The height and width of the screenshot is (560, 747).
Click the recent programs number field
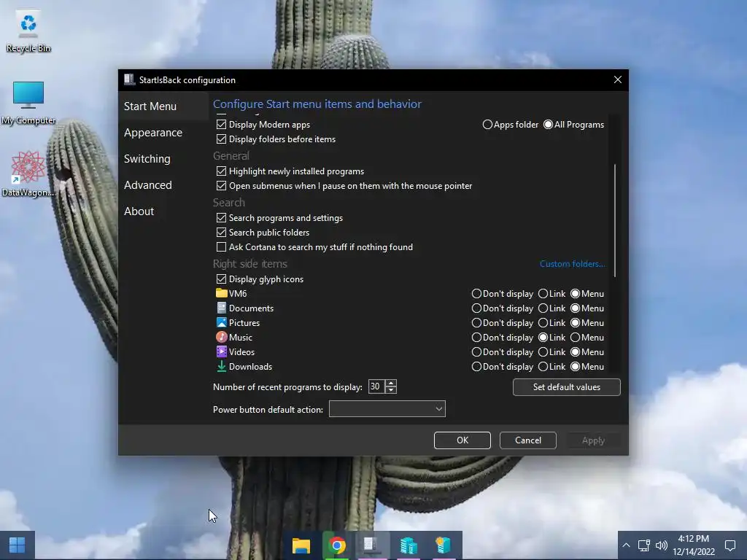pos(376,386)
